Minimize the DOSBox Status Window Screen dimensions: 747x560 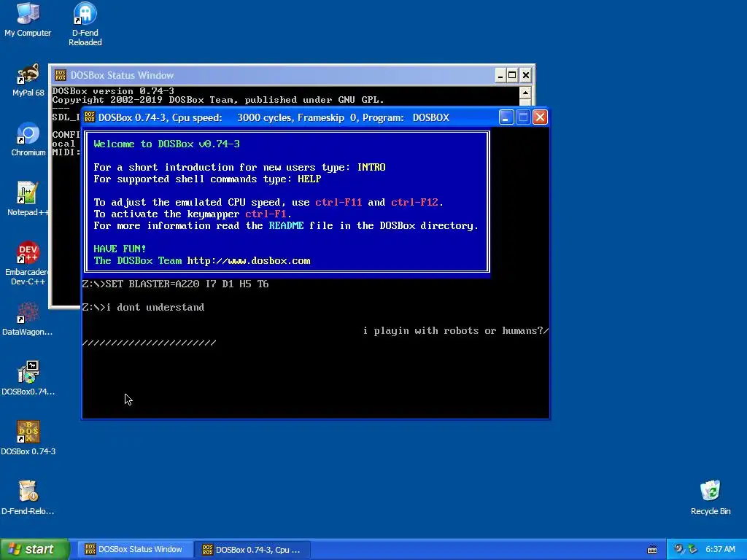500,75
